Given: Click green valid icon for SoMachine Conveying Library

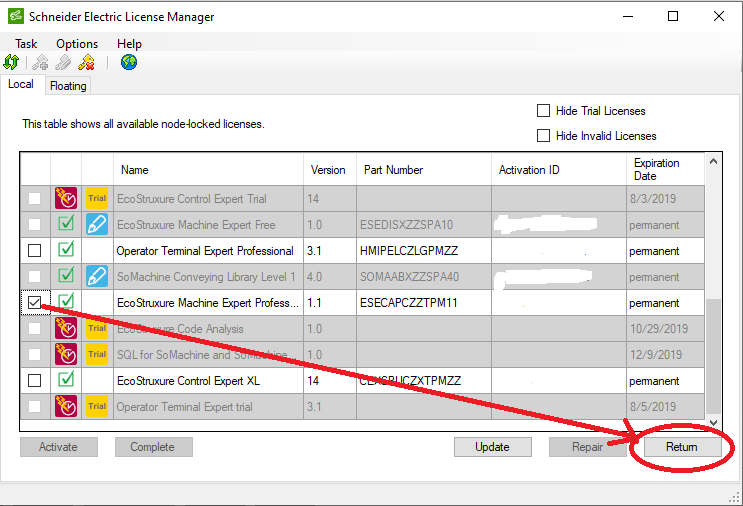Looking at the screenshot, I should point(66,275).
